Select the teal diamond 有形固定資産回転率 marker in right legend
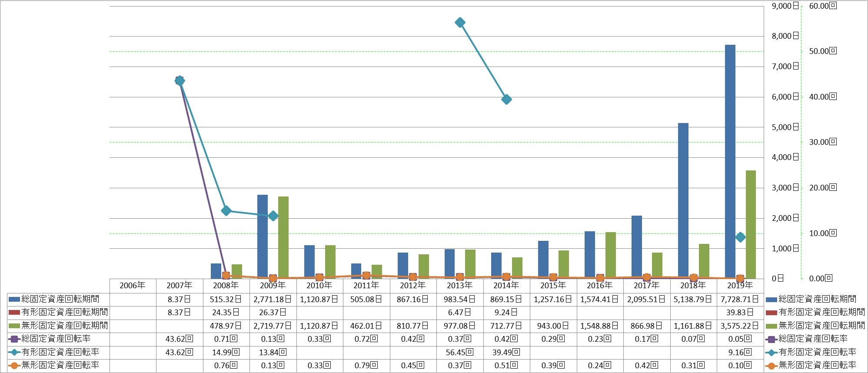 771,353
